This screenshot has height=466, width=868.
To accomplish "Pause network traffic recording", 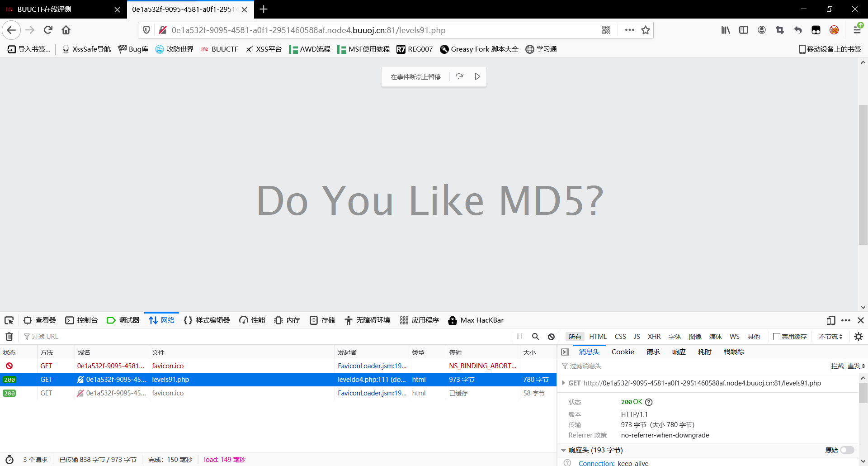I will (x=520, y=337).
